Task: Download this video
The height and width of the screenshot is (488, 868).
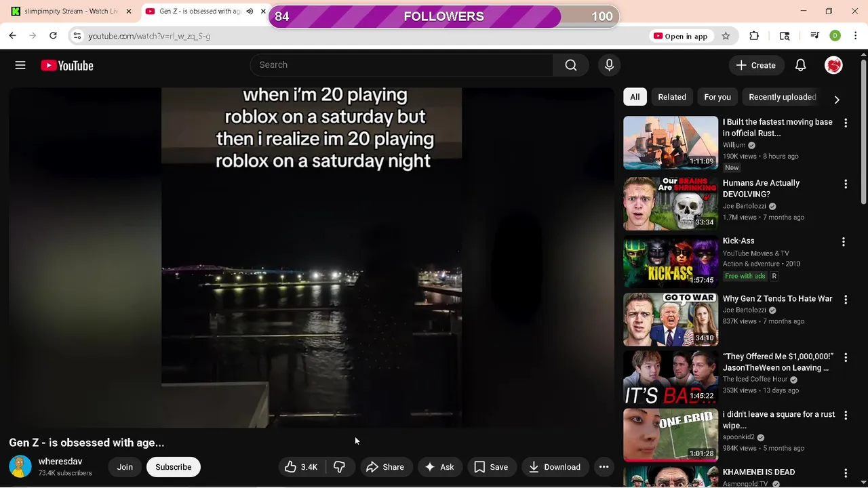Action: pos(555,467)
